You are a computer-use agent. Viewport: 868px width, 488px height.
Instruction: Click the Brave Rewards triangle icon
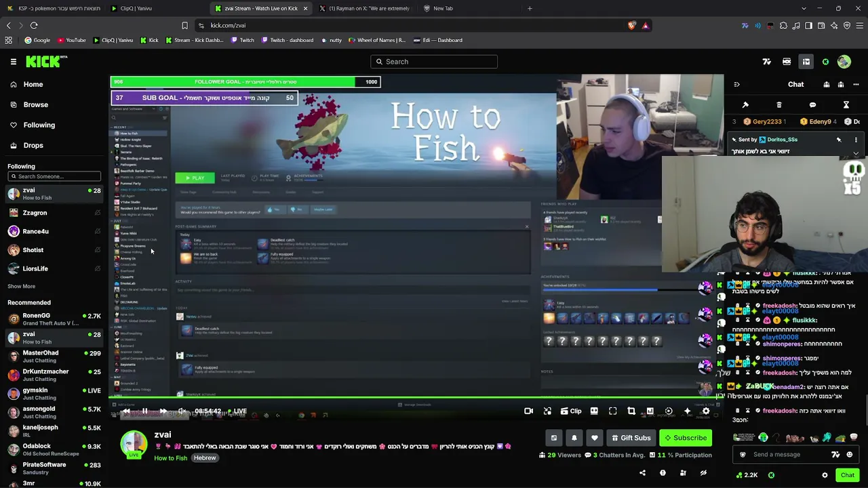click(646, 26)
